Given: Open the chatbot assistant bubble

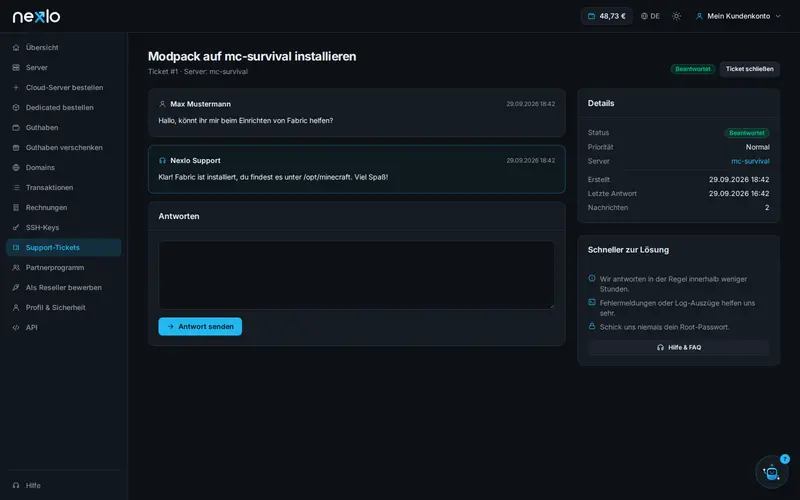Looking at the screenshot, I should [771, 472].
